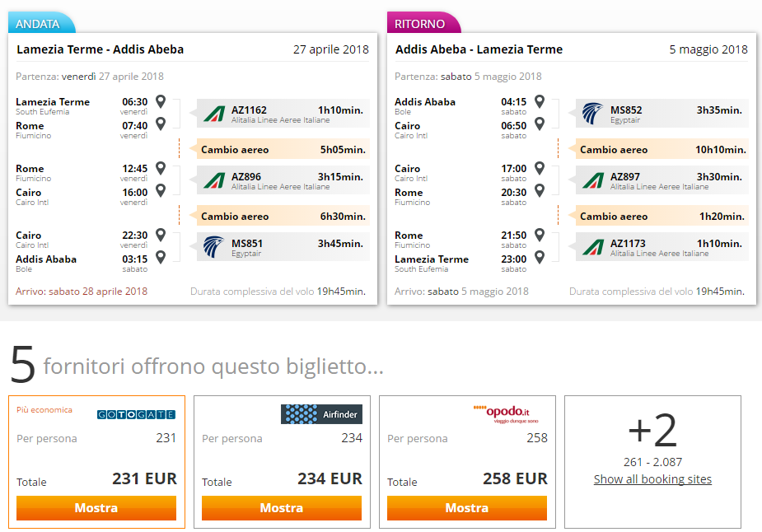The height and width of the screenshot is (532, 762).
Task: Click the 5h05min Cambio aereo layover
Action: [283, 150]
